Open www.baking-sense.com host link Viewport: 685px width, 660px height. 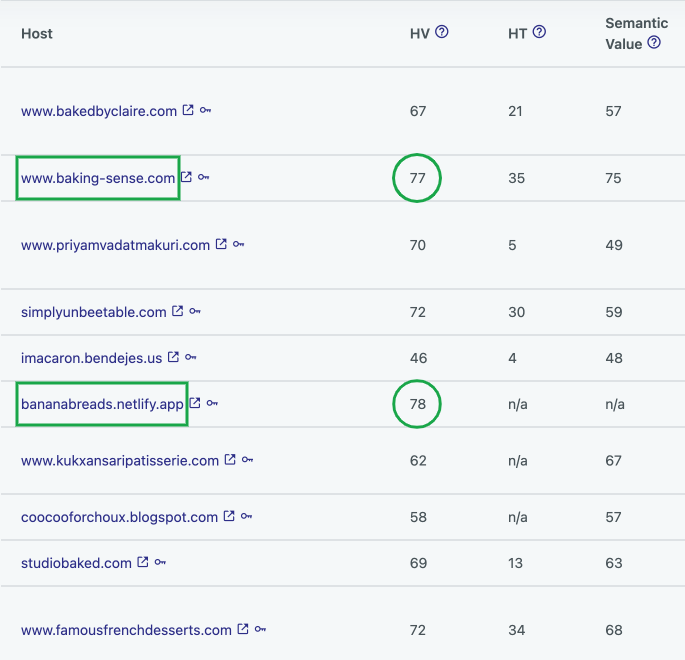(98, 178)
